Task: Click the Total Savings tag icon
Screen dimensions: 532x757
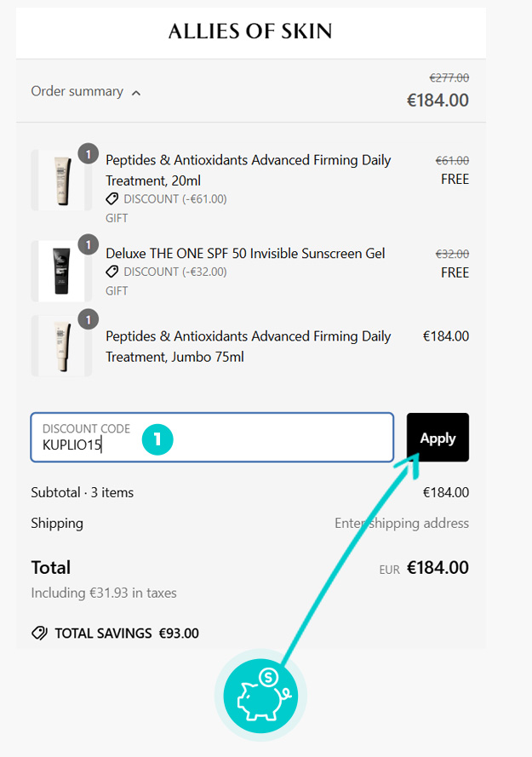Action: (40, 633)
